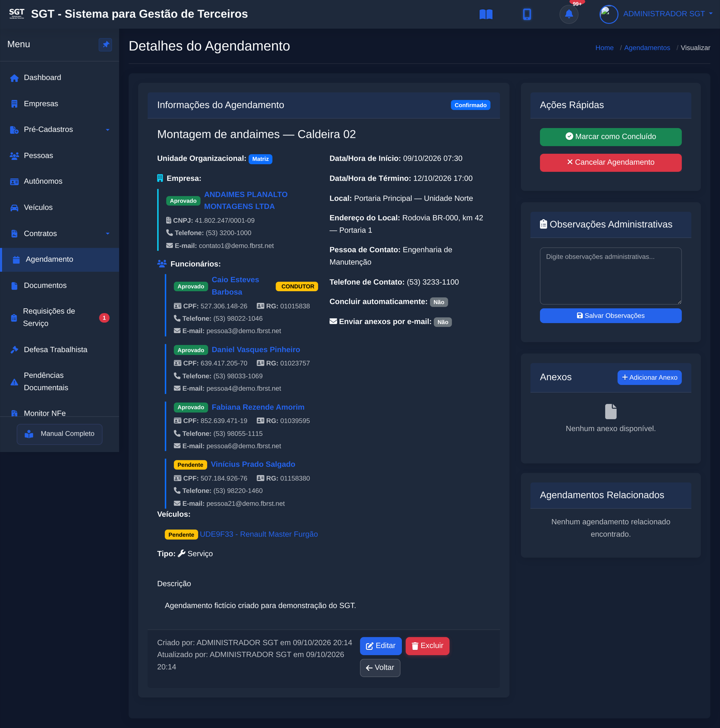This screenshot has height=728, width=720.
Task: Expand the Contratos submenu arrow
Action: tap(108, 234)
